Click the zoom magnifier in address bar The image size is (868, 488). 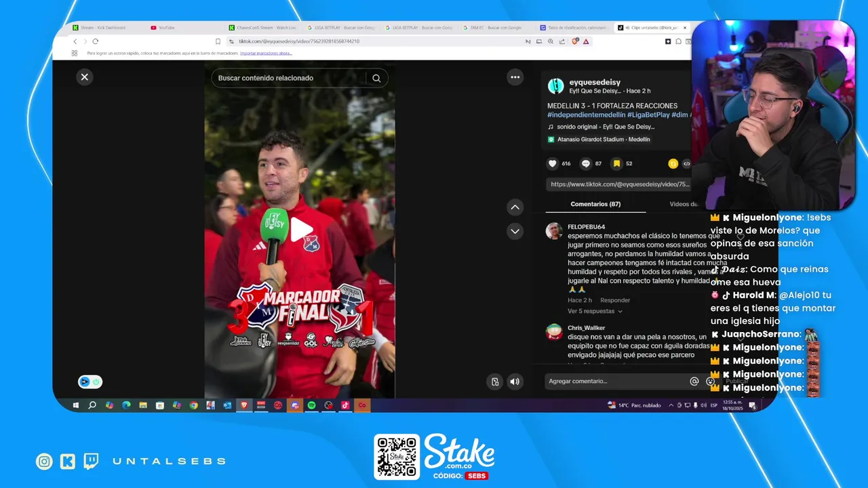pyautogui.click(x=551, y=41)
